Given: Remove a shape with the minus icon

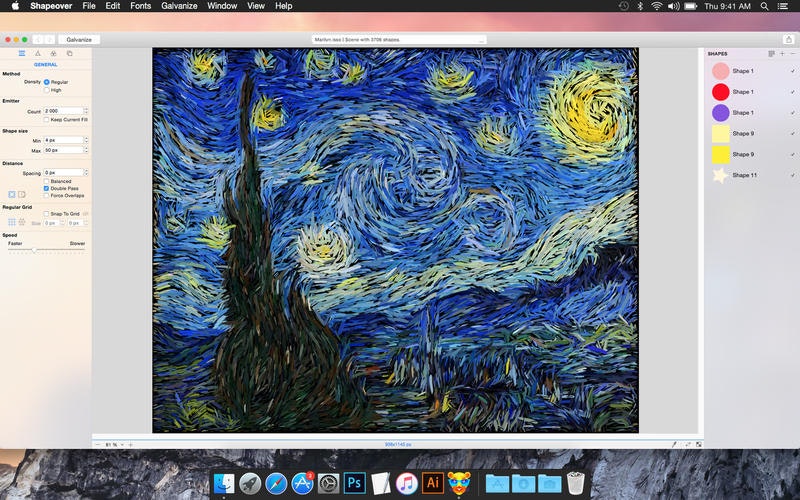Looking at the screenshot, I should [x=792, y=54].
